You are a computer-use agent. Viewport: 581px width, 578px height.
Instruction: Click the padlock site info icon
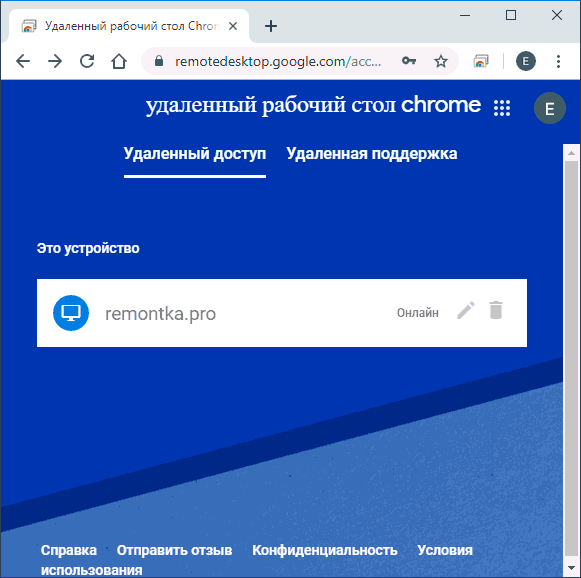pos(159,61)
